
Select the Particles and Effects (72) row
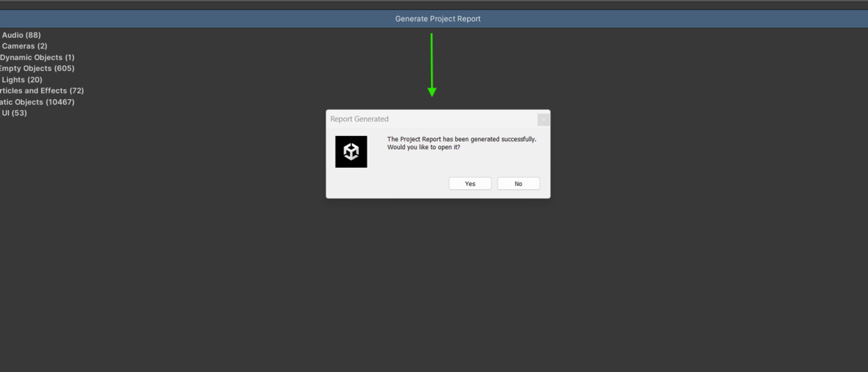point(42,91)
